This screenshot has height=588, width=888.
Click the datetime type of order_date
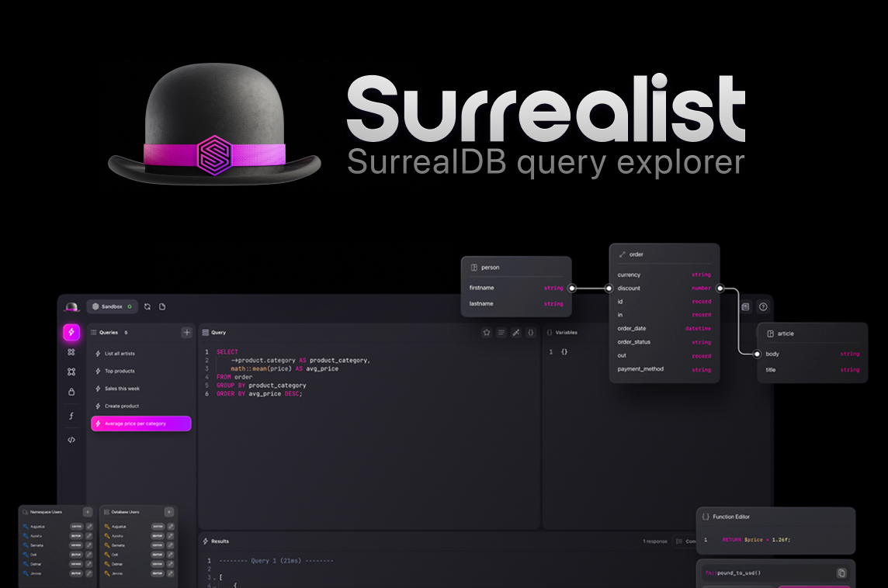698,329
